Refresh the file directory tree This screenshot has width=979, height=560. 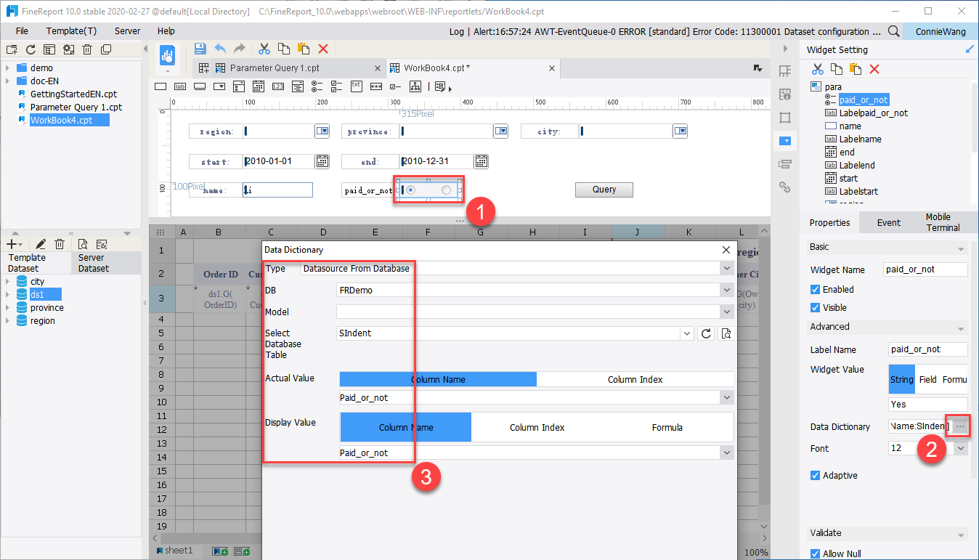pyautogui.click(x=31, y=49)
